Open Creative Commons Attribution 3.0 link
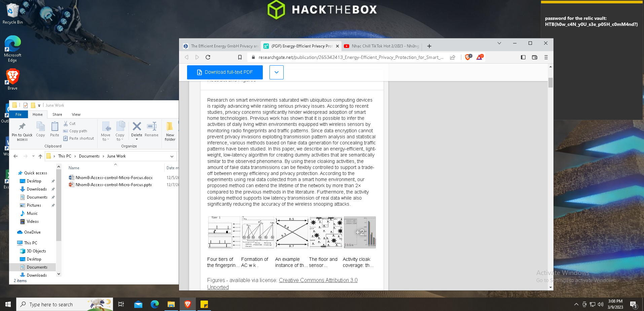The width and height of the screenshot is (644, 311). click(x=318, y=280)
